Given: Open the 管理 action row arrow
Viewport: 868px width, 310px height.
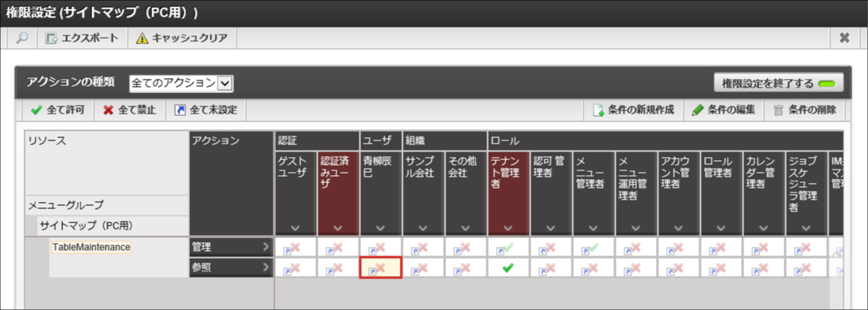Looking at the screenshot, I should (266, 246).
